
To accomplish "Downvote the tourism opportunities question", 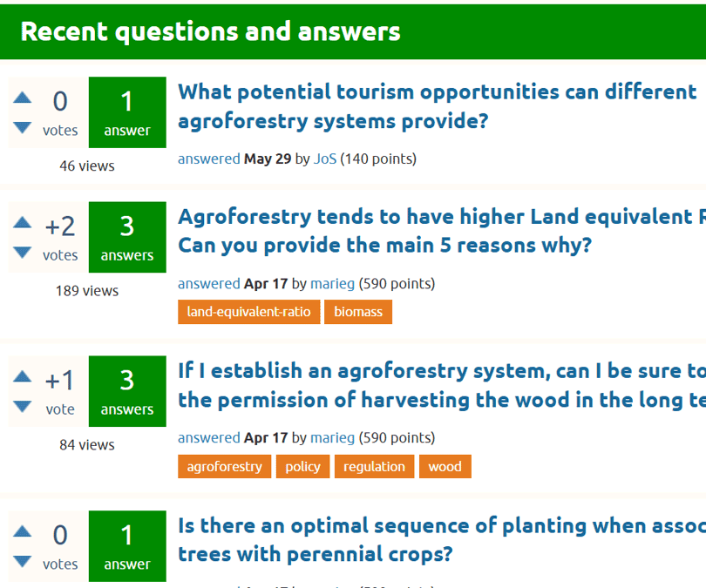I will (23, 128).
